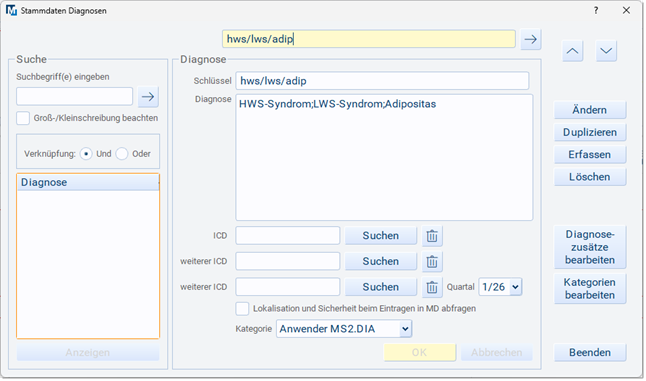Select the Und radio button

pos(86,154)
